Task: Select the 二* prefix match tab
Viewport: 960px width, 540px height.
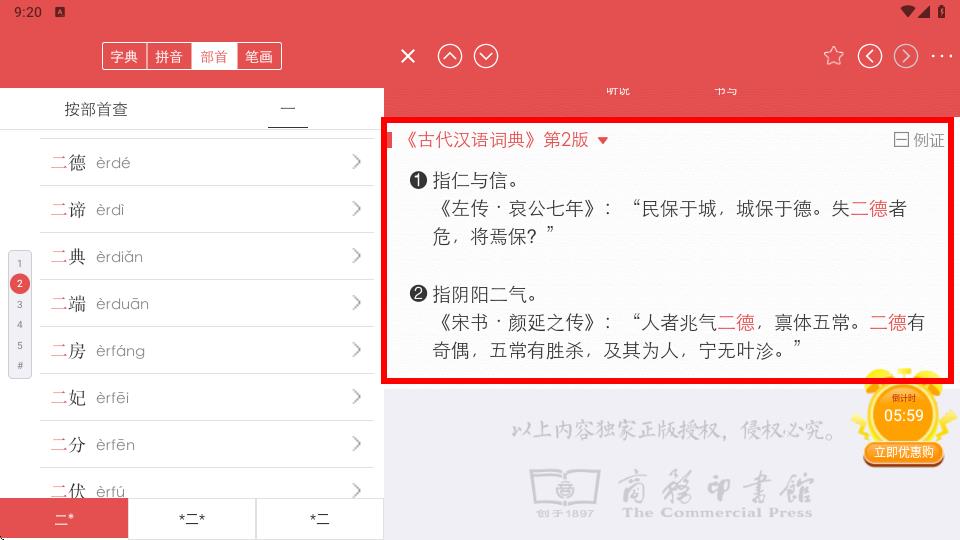Action: (64, 519)
